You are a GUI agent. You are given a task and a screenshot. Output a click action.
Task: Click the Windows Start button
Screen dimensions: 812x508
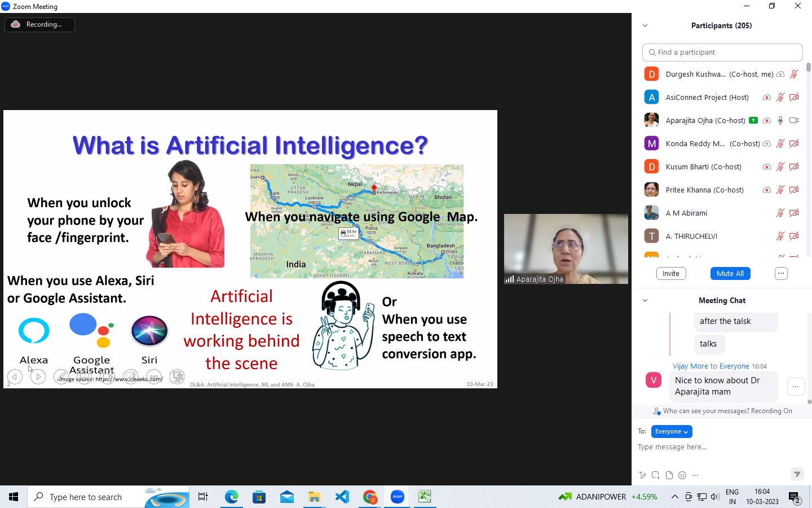[14, 497]
